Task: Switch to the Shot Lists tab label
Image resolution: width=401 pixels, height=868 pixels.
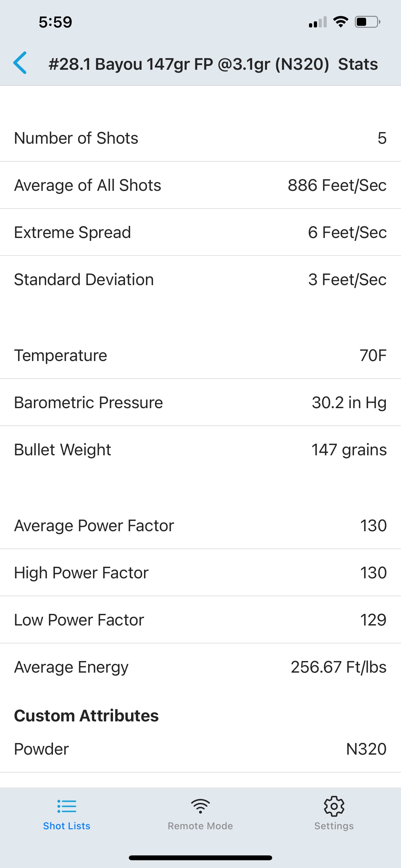Action: tap(67, 826)
